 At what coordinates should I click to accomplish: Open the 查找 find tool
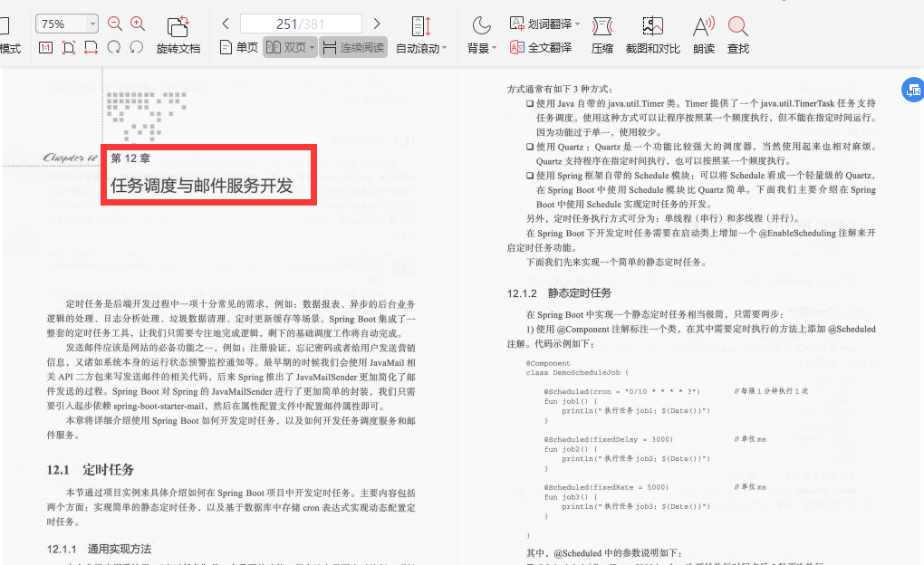click(x=738, y=36)
